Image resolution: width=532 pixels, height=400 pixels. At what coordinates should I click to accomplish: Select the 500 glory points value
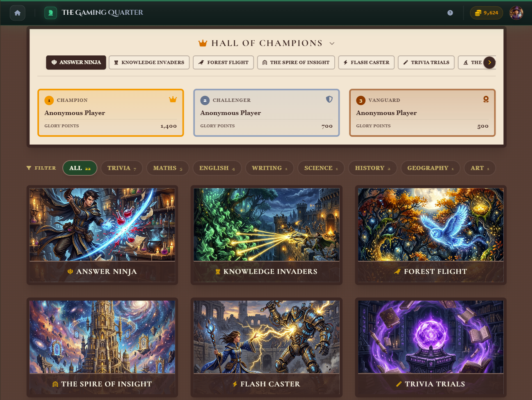pos(483,126)
